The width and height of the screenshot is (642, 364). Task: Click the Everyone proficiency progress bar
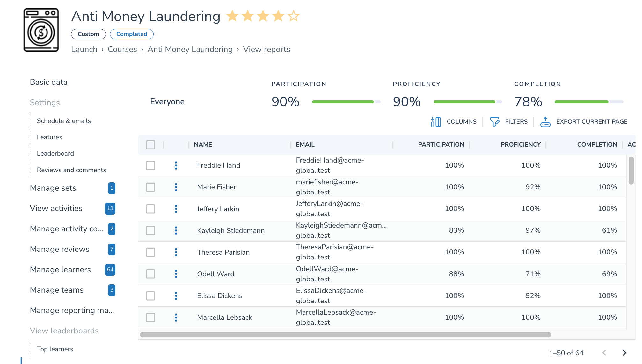pyautogui.click(x=468, y=102)
